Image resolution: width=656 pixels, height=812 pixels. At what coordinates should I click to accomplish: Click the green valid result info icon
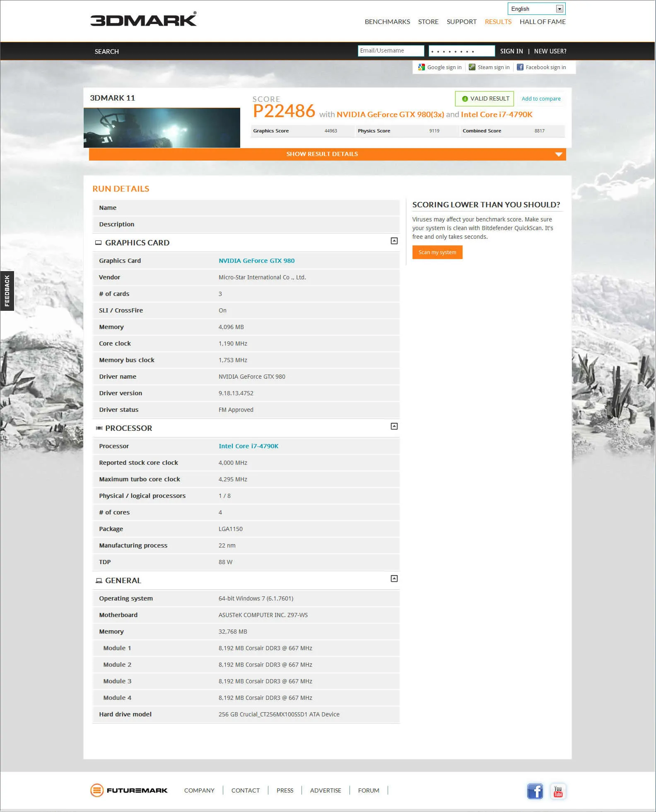pos(465,99)
